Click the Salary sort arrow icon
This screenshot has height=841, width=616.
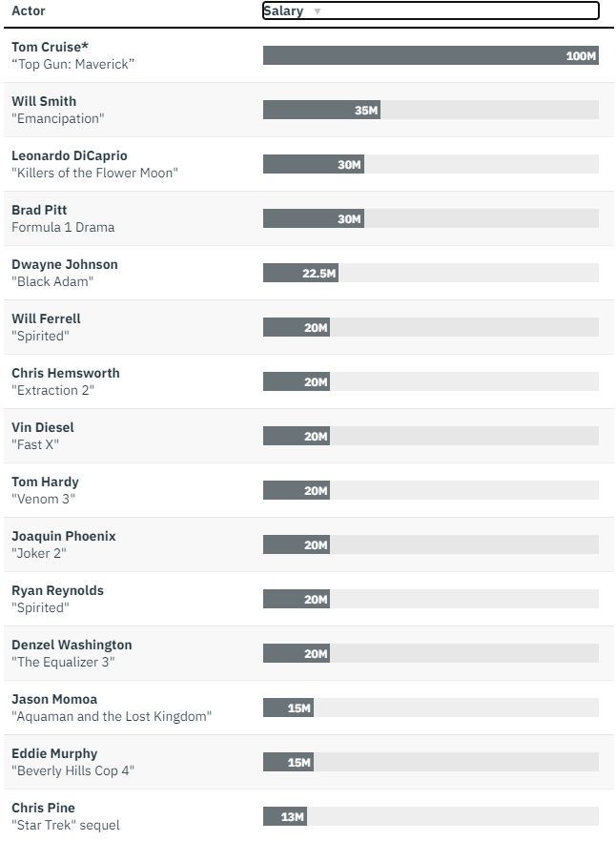coord(318,11)
